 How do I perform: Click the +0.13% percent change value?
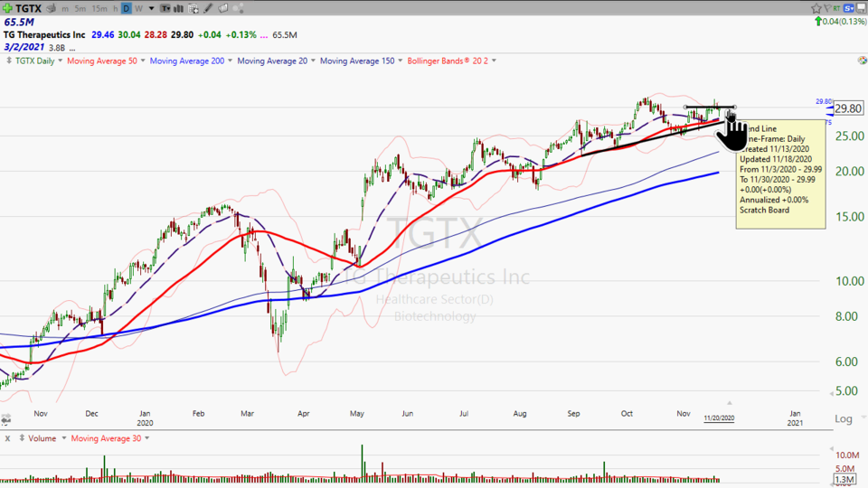coord(241,35)
